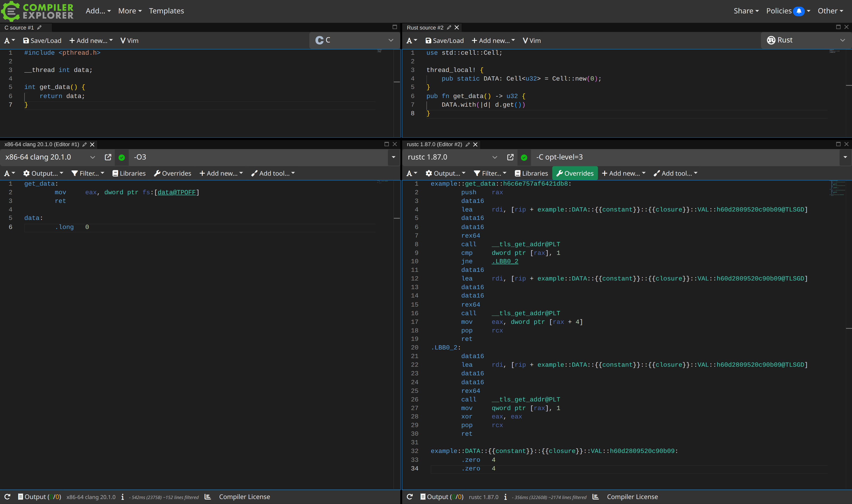
Task: Expand clang compiler options dropdown arrow
Action: (394, 157)
